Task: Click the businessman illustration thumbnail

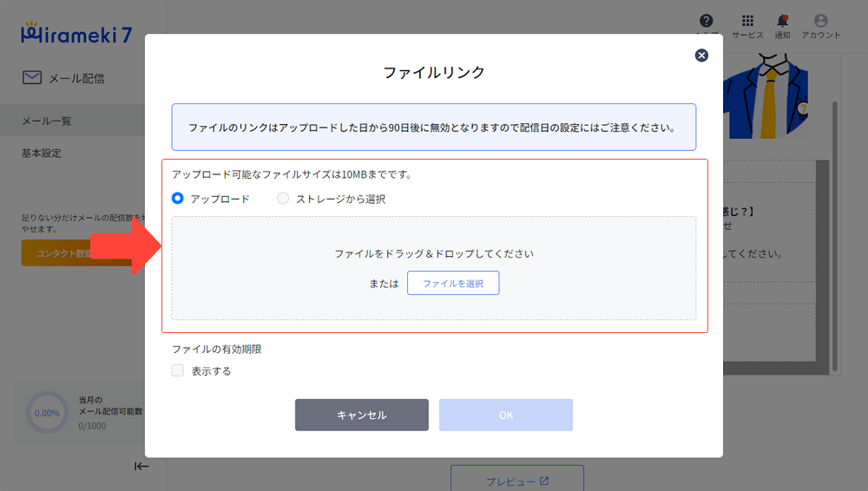Action: 766,96
